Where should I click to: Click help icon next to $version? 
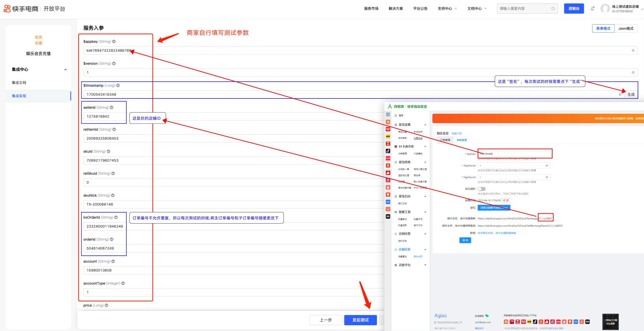tap(114, 64)
